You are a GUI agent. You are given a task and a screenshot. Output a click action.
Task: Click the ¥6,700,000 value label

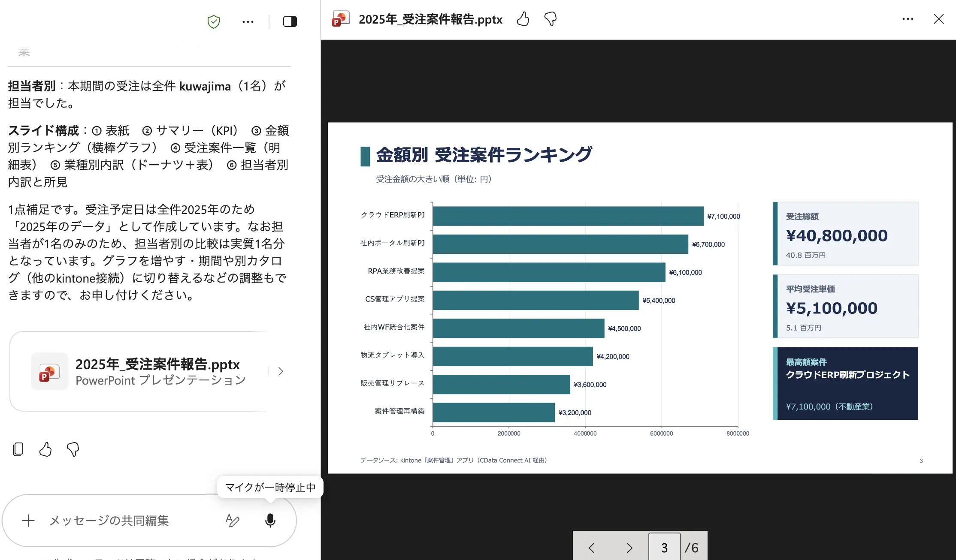coord(708,244)
